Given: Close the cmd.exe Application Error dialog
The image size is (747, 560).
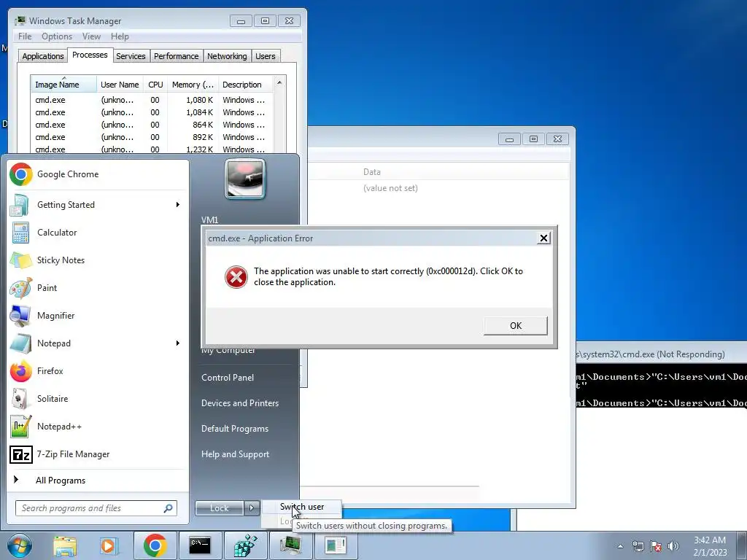Looking at the screenshot, I should [x=543, y=238].
